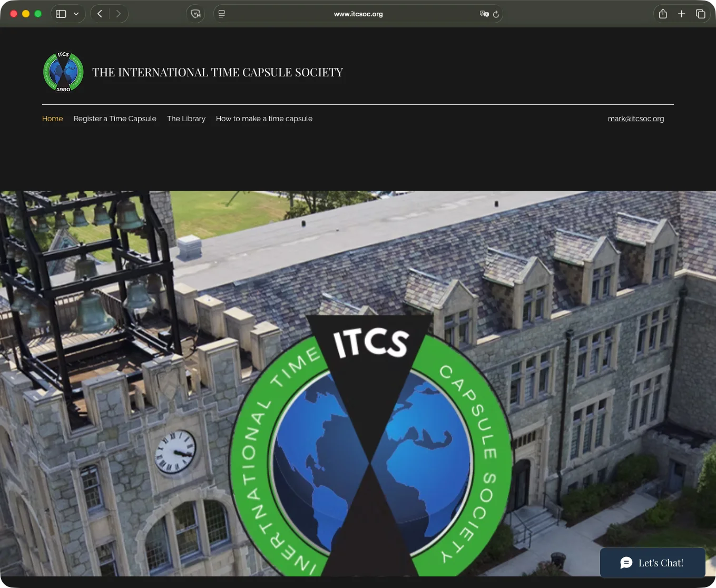
Task: Click the mark@itcsoc.org email link
Action: (636, 119)
